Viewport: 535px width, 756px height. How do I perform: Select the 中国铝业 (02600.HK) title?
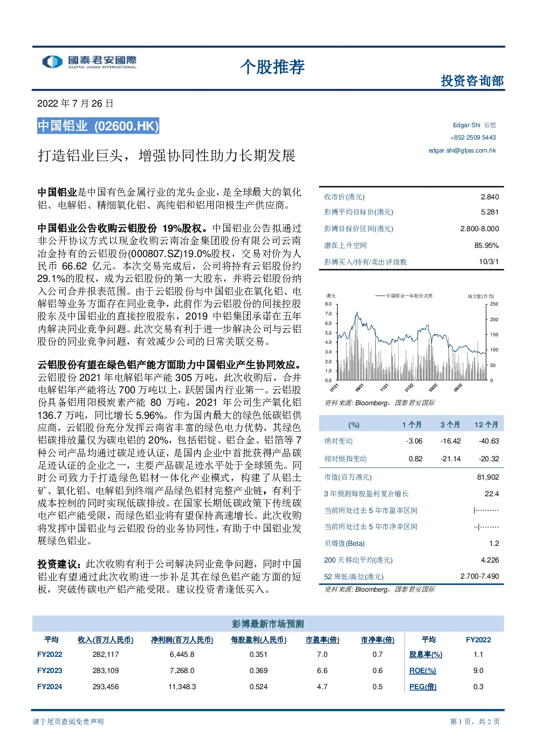point(98,126)
